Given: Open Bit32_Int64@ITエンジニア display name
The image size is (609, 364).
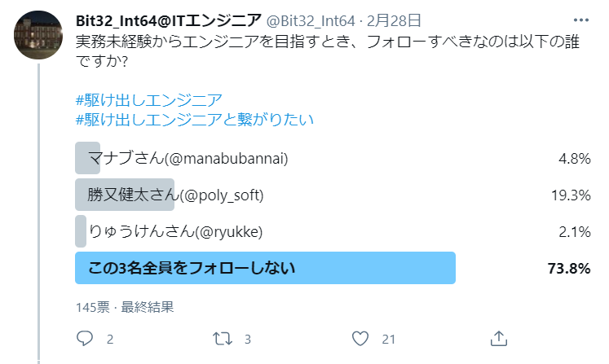Looking at the screenshot, I should click(169, 20).
